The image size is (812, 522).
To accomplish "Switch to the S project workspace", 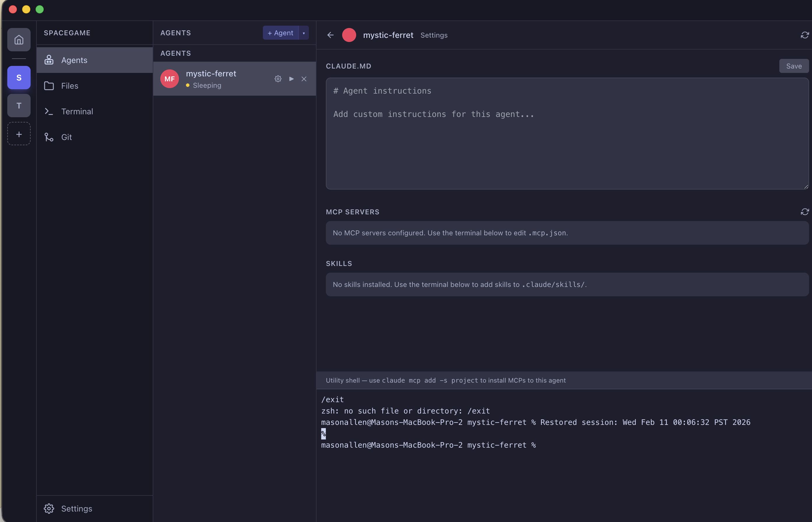I will tap(19, 77).
